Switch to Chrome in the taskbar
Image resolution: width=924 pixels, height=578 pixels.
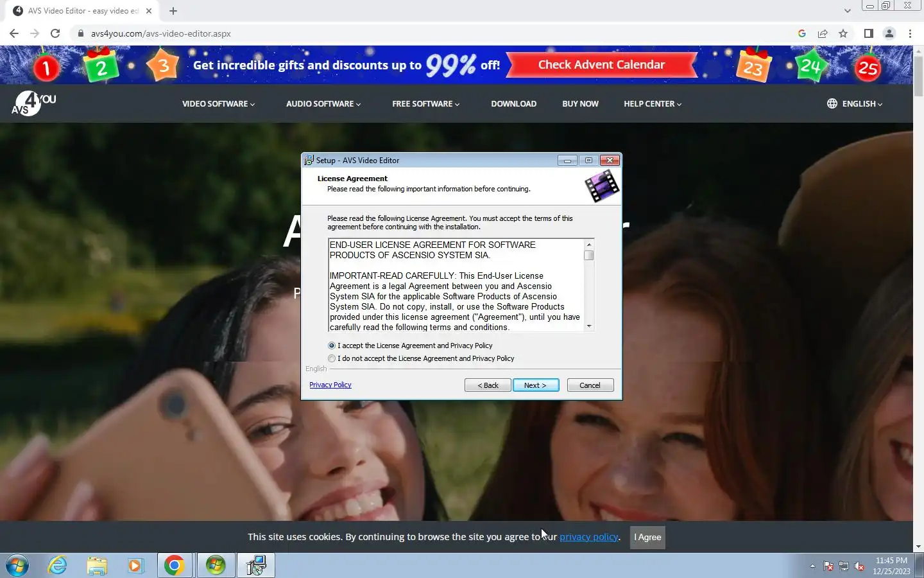click(x=175, y=566)
